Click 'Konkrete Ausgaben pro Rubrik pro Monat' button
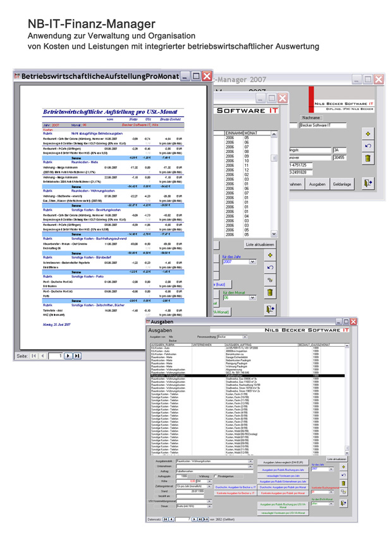Image resolution: width=392 pixels, height=555 pixels. click(283, 493)
